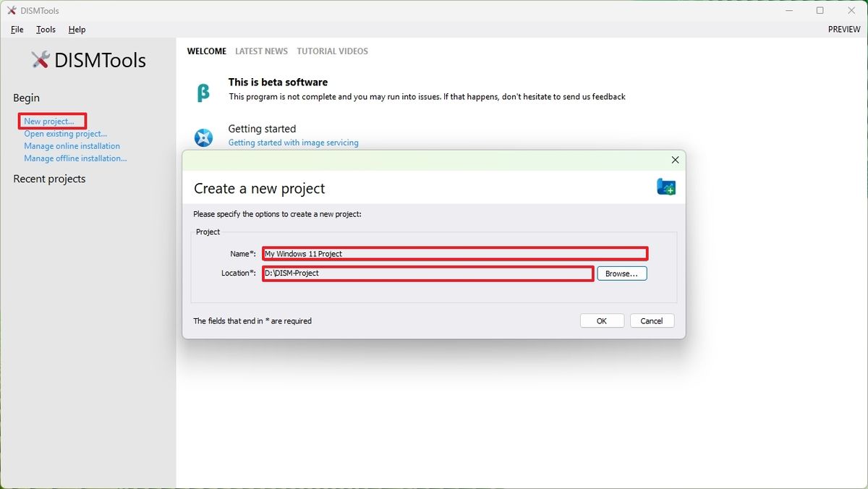Viewport: 868px width, 489px height.
Task: Click the DISMTools title bar icon
Action: pyautogui.click(x=10, y=10)
